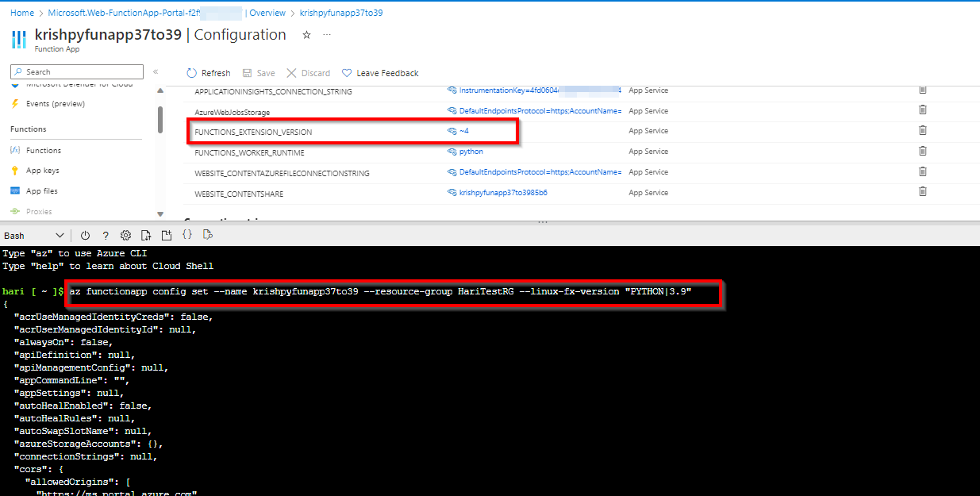Open the WEBSITE_CONTENTAZUREFILECONNECTIONSTRING setting name

[x=282, y=174]
